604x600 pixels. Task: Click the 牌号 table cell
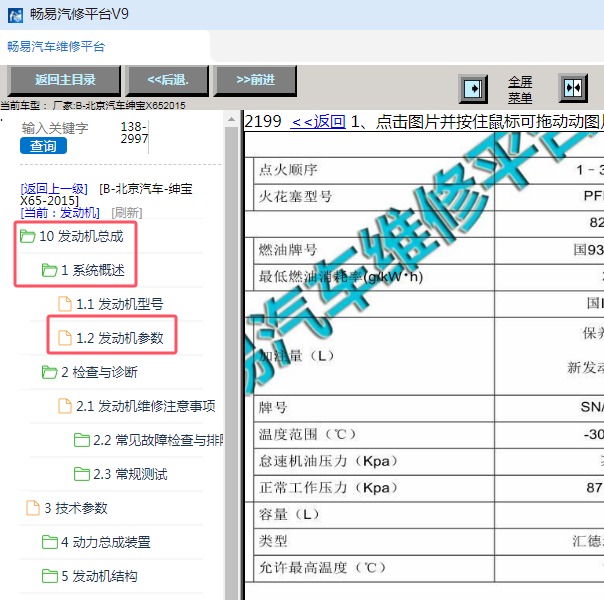click(x=374, y=408)
